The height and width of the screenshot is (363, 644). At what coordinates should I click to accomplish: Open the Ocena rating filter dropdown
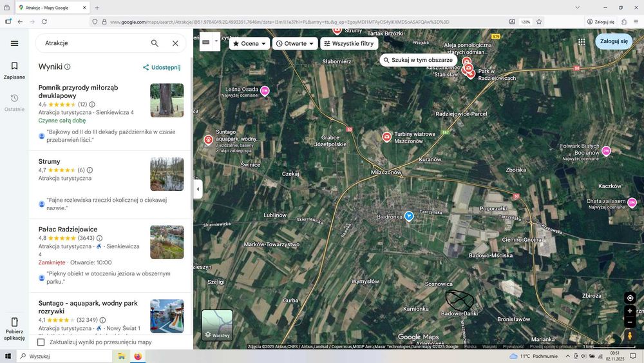tap(249, 44)
